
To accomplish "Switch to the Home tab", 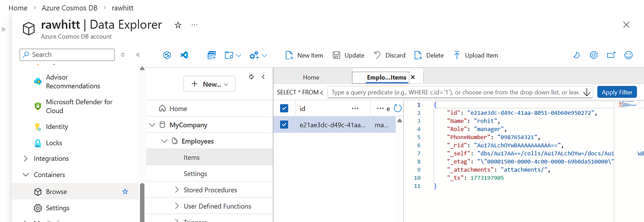I will [x=311, y=77].
